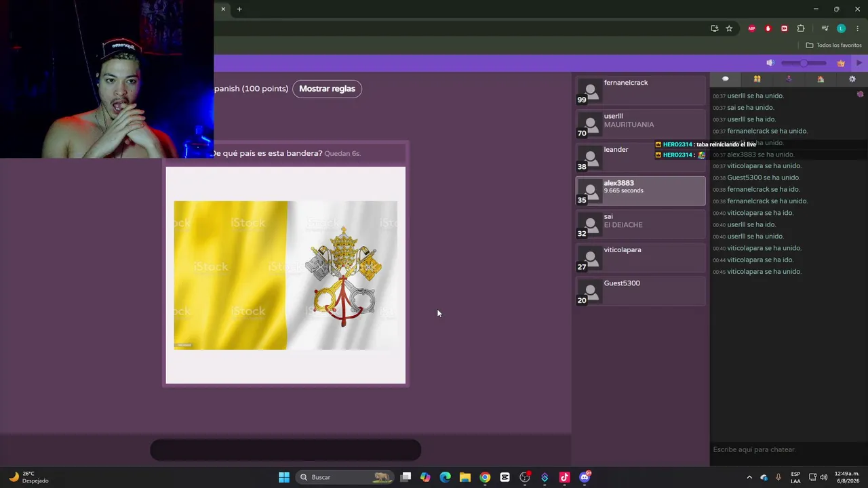This screenshot has width=868, height=488.
Task: Click the crown icon in purple bar
Action: pyautogui.click(x=841, y=63)
